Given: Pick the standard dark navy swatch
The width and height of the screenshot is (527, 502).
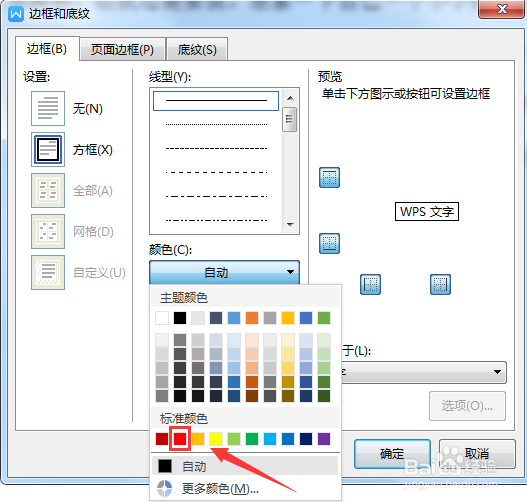Looking at the screenshot, I should (x=306, y=439).
